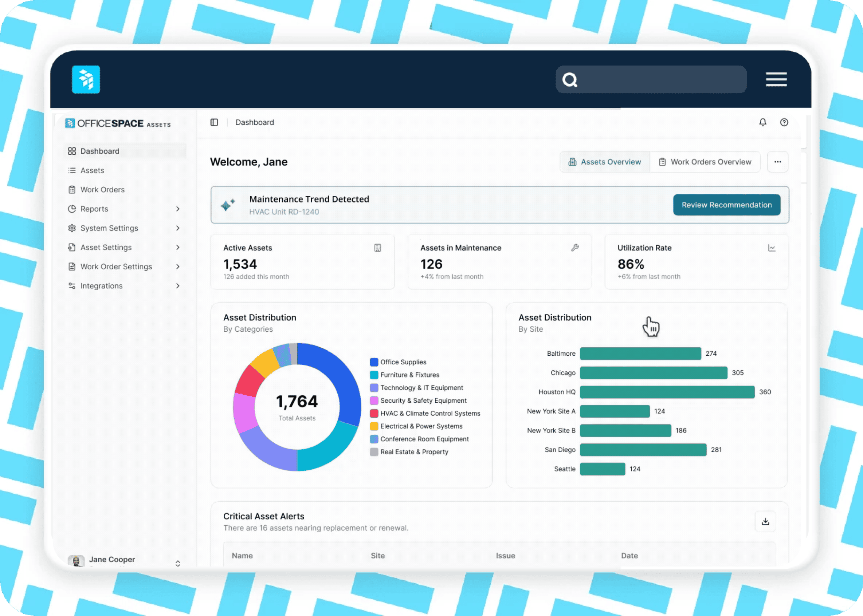863x616 pixels.
Task: Click the OfficeSpace logo in the top bar
Action: click(86, 79)
